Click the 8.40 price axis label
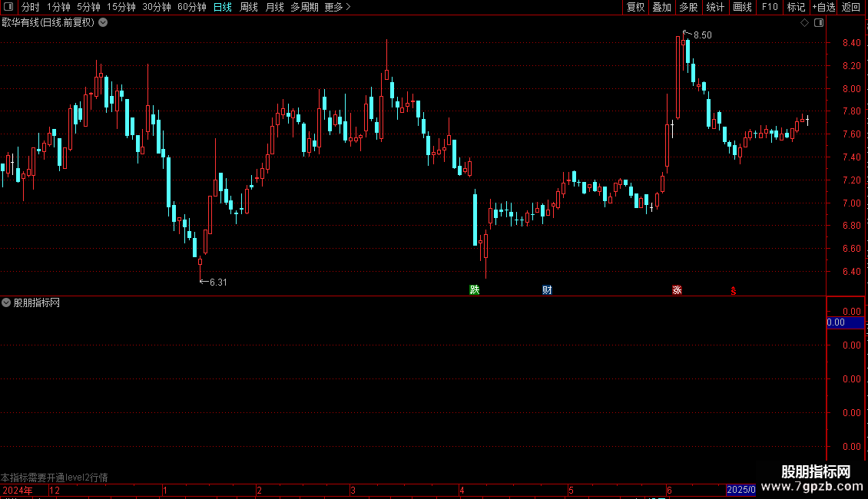The image size is (868, 499). [x=851, y=42]
